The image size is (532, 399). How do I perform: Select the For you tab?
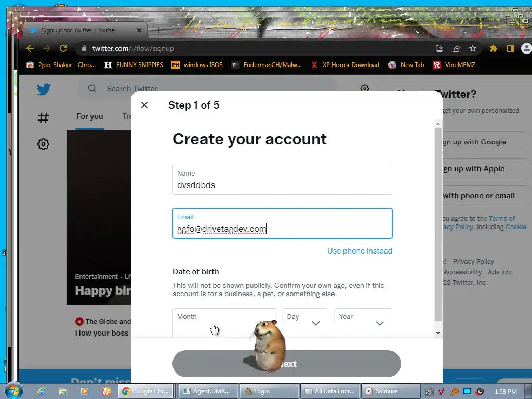pos(89,116)
